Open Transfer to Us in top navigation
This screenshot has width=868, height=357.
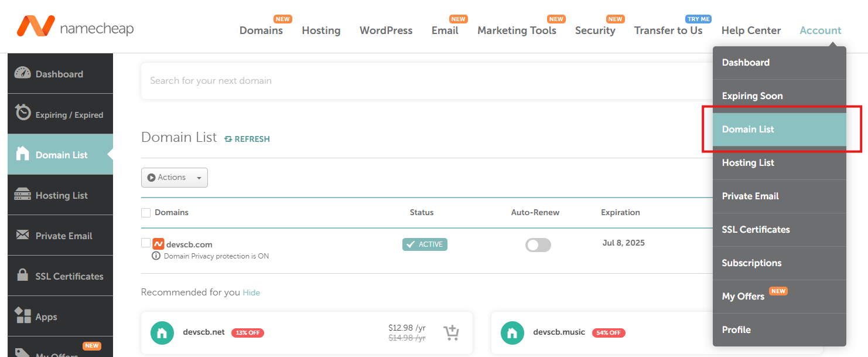[668, 30]
